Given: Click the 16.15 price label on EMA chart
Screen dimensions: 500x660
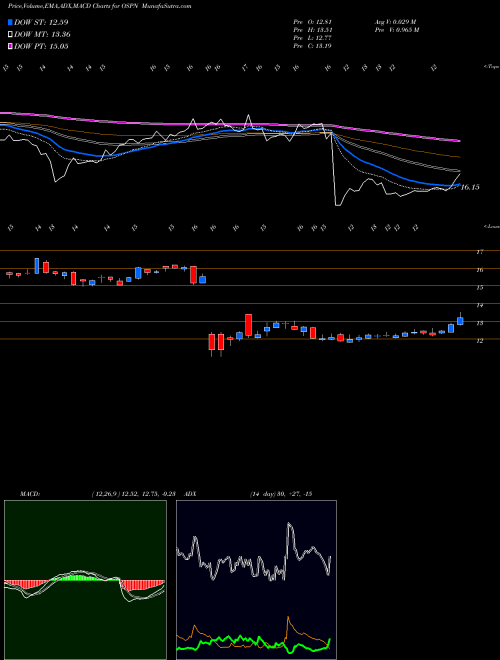Looking at the screenshot, I should (470, 187).
